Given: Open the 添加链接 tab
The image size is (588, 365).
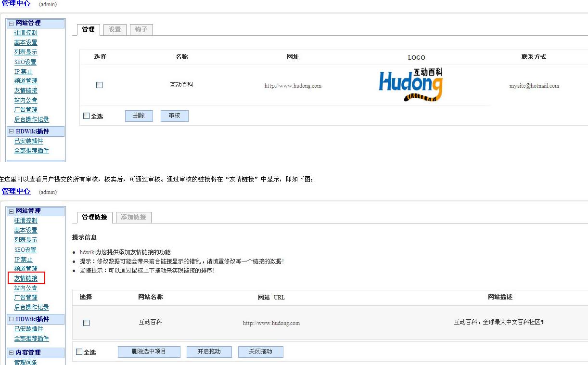Looking at the screenshot, I should [133, 217].
